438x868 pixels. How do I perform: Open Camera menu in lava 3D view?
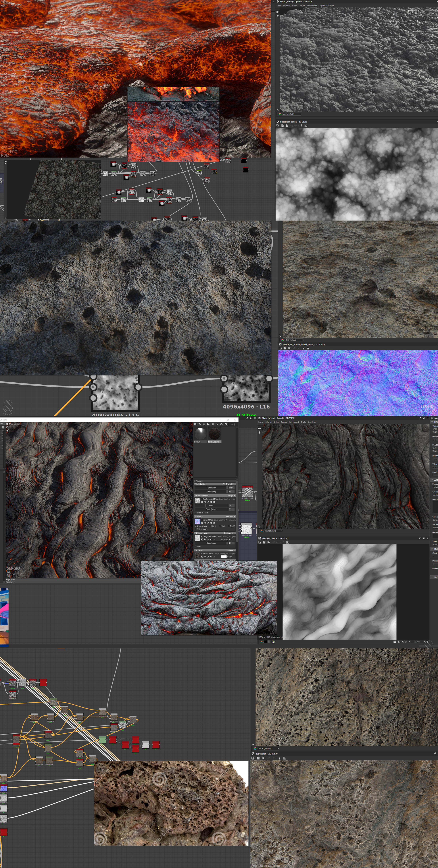(284, 422)
